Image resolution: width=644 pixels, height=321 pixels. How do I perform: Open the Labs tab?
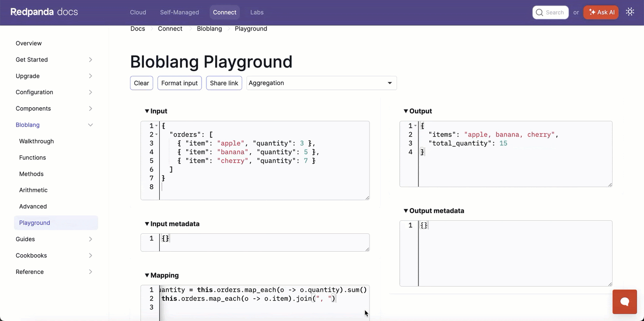click(257, 12)
